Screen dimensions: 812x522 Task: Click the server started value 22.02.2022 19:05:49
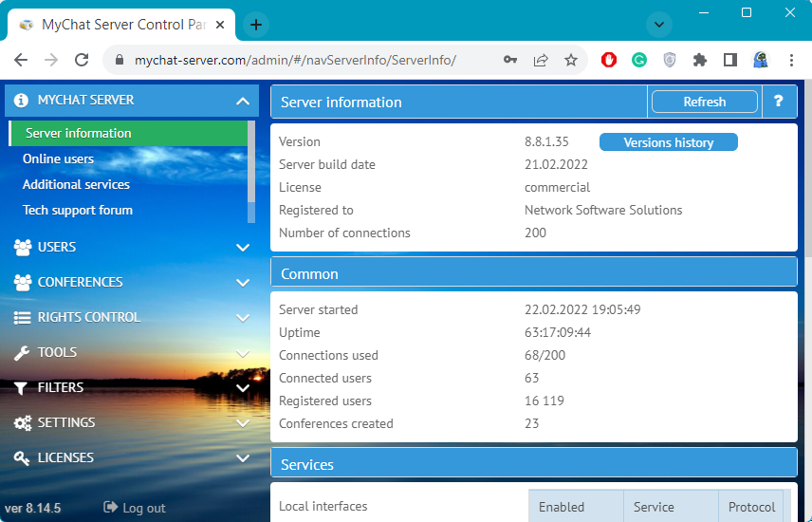(582, 309)
